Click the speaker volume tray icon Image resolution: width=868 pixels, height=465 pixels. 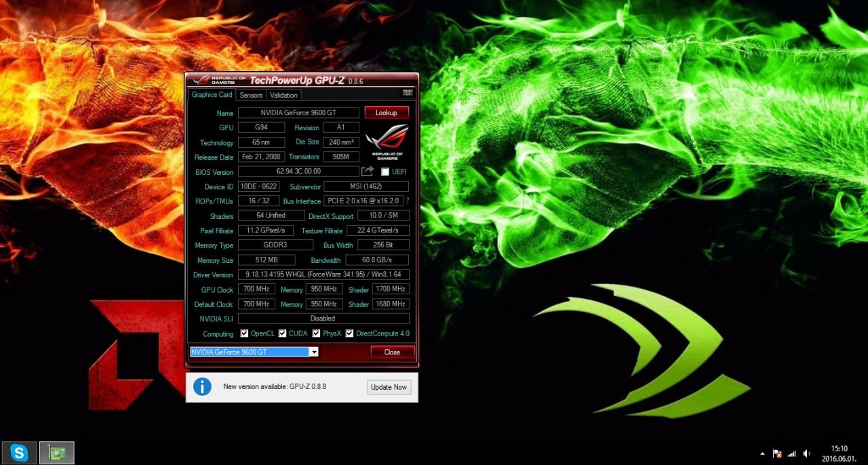pyautogui.click(x=806, y=453)
